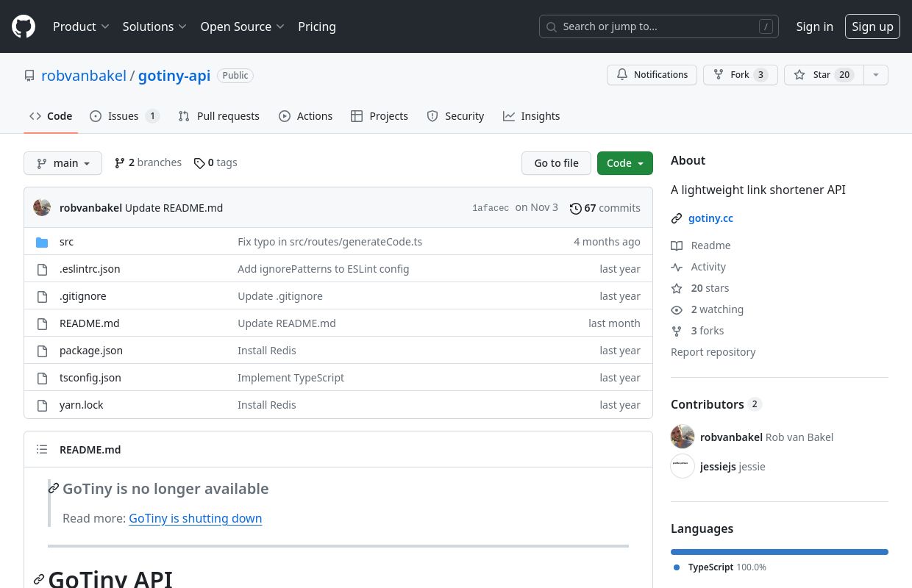
Task: Open the green Code dropdown button
Action: click(625, 163)
